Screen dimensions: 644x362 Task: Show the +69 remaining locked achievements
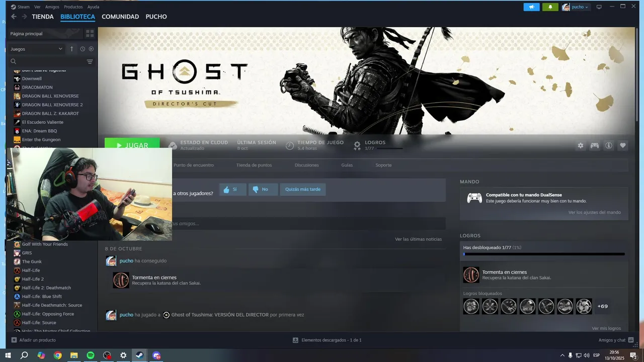click(x=602, y=306)
